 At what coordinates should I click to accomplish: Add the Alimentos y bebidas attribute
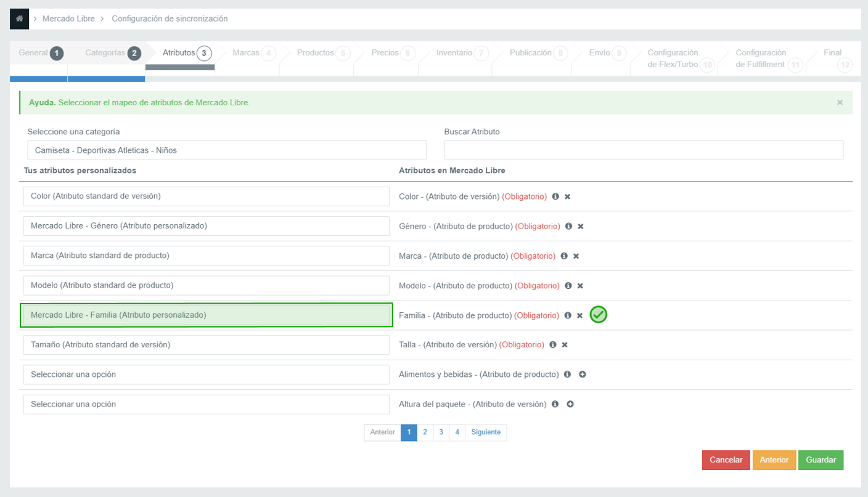pyautogui.click(x=583, y=374)
